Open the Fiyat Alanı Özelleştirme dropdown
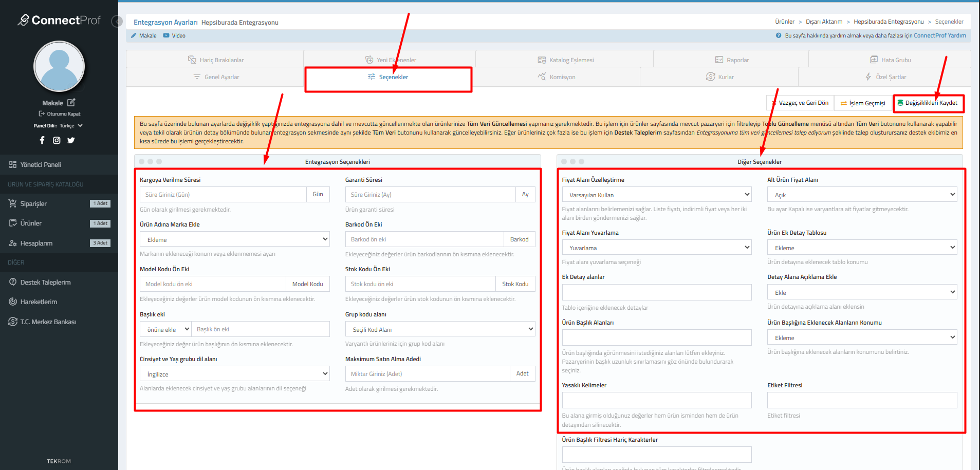980x470 pixels. [x=656, y=195]
